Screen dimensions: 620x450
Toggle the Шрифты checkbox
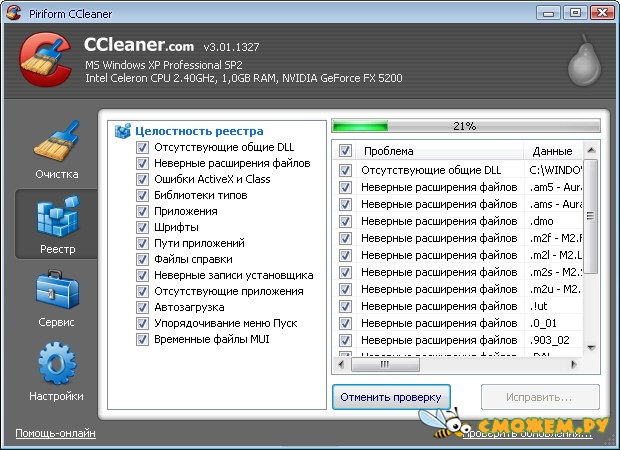point(142,227)
